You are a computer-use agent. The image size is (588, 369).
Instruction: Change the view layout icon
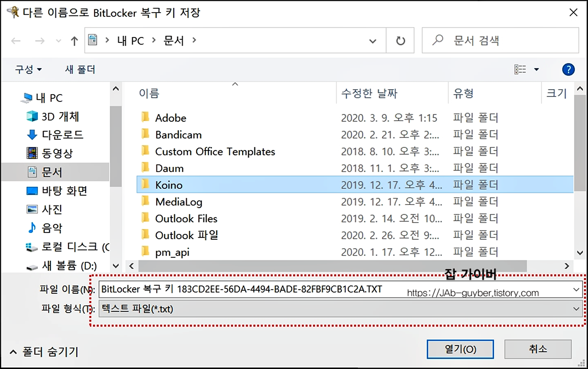520,69
